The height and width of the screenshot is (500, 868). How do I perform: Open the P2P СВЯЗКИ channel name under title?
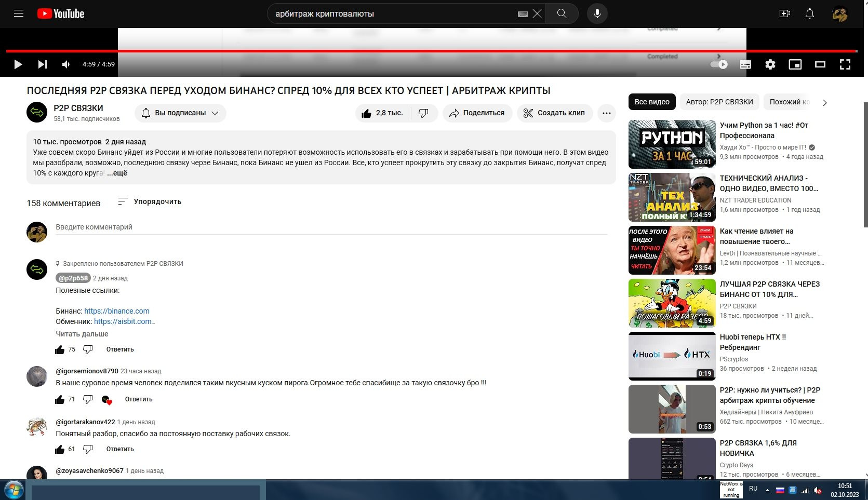point(78,108)
